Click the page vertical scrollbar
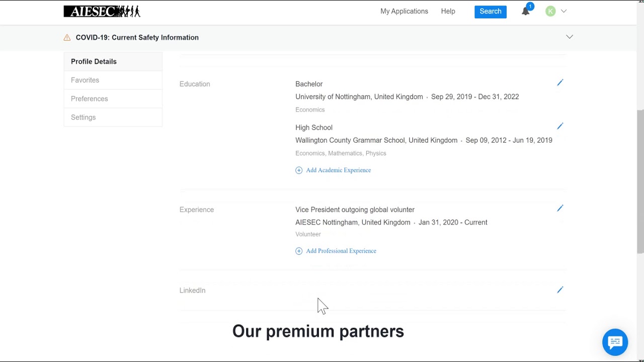This screenshot has width=644, height=362. coord(640,181)
